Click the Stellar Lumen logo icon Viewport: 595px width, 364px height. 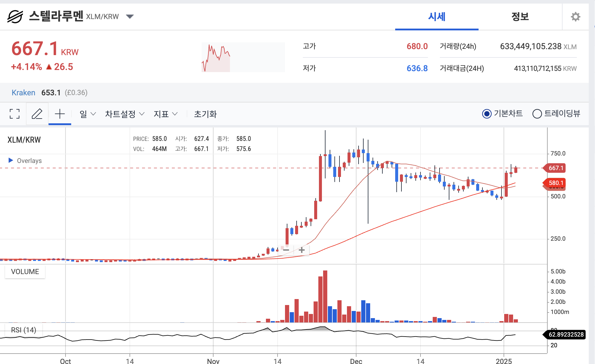(15, 17)
